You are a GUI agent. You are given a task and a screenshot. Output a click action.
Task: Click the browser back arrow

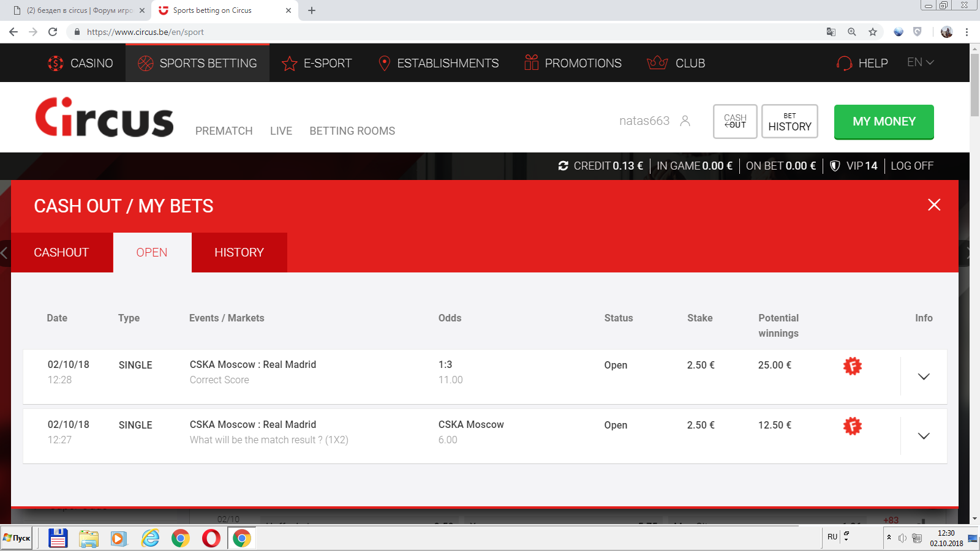click(x=13, y=32)
